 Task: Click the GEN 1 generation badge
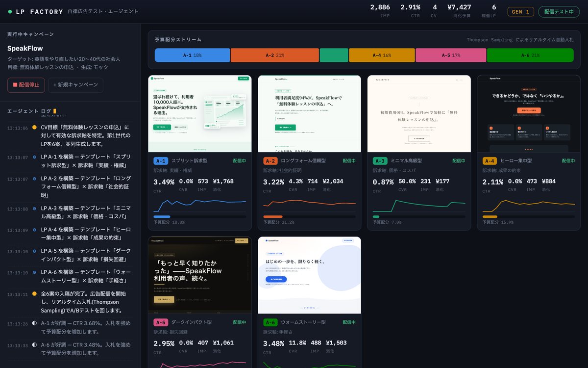tap(521, 12)
